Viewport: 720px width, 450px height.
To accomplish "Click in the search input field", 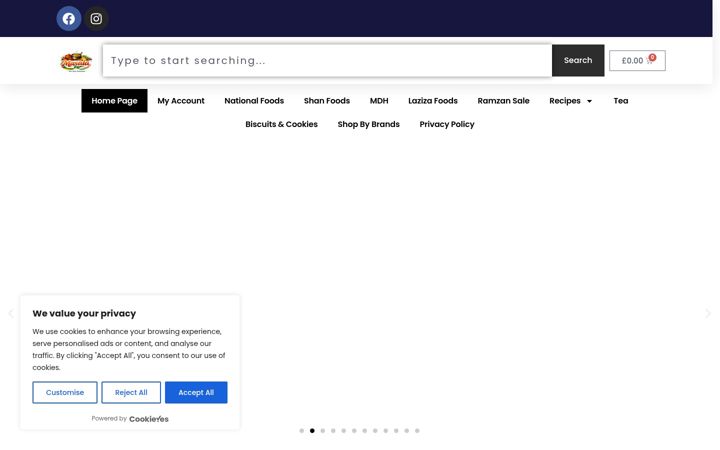I will [327, 61].
